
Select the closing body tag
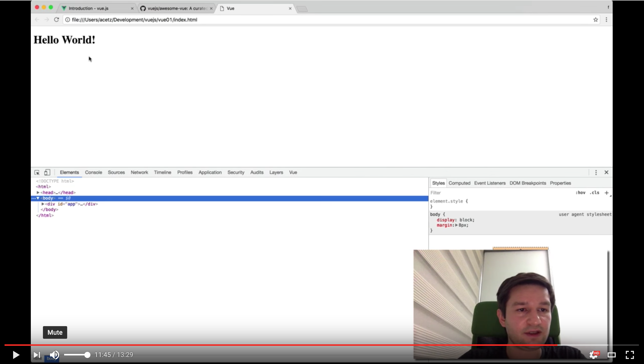[x=49, y=210]
